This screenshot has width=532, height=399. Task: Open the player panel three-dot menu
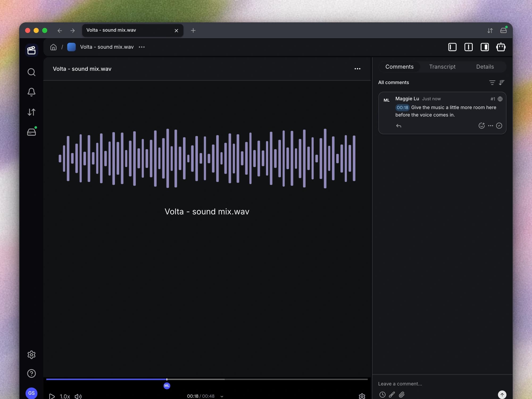pyautogui.click(x=357, y=69)
